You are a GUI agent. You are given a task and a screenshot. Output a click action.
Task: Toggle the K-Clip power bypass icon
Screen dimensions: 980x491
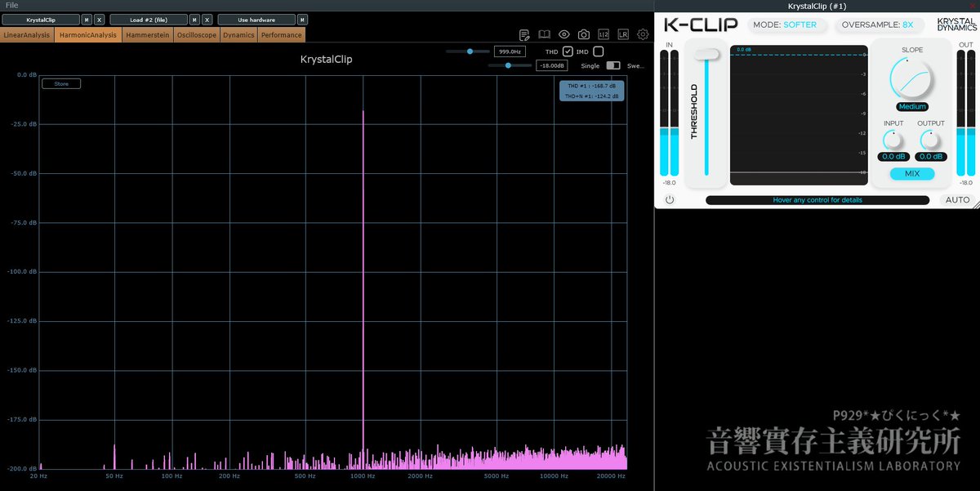click(x=670, y=199)
